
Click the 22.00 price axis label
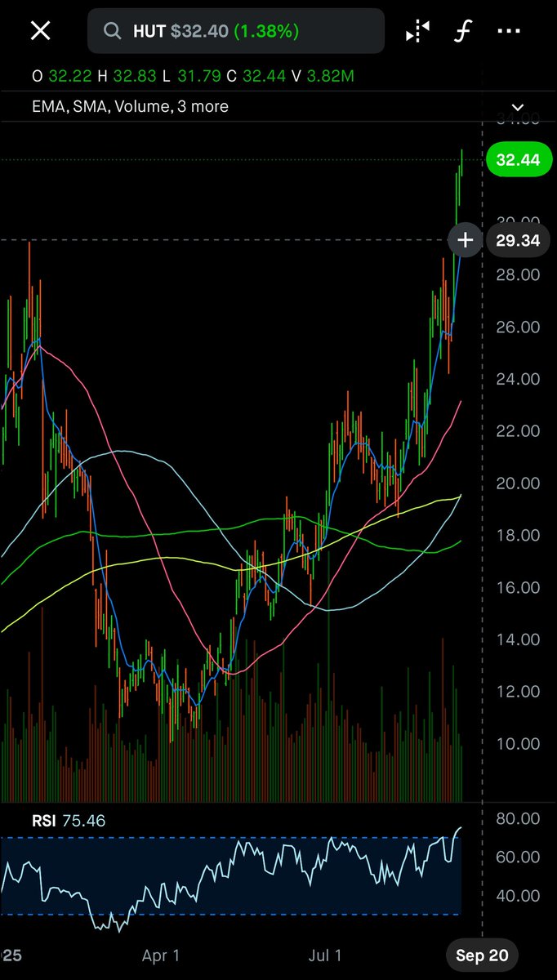[518, 431]
